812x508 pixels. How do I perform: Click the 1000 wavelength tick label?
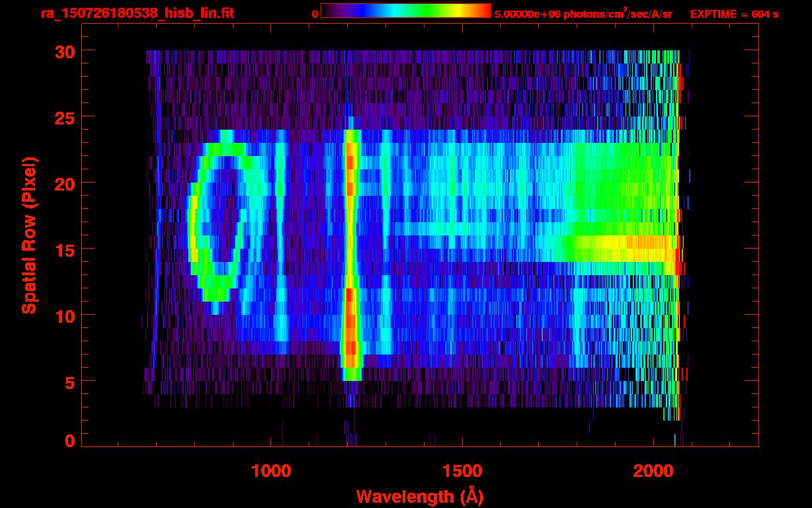point(271,471)
